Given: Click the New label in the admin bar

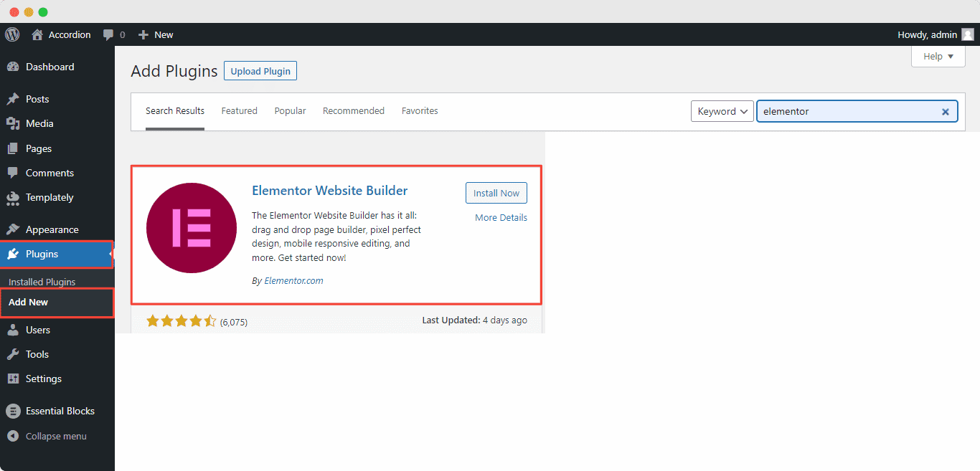Looking at the screenshot, I should [164, 34].
